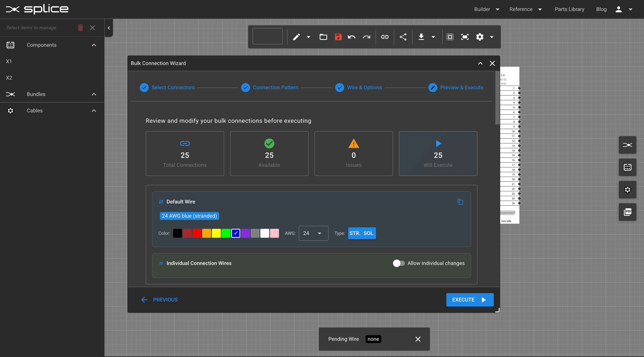Undo the last action

[351, 37]
